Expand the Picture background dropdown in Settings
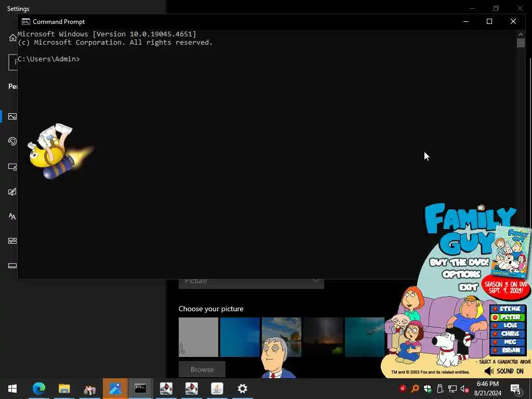Screen dimensions: 532x399 [251, 284]
